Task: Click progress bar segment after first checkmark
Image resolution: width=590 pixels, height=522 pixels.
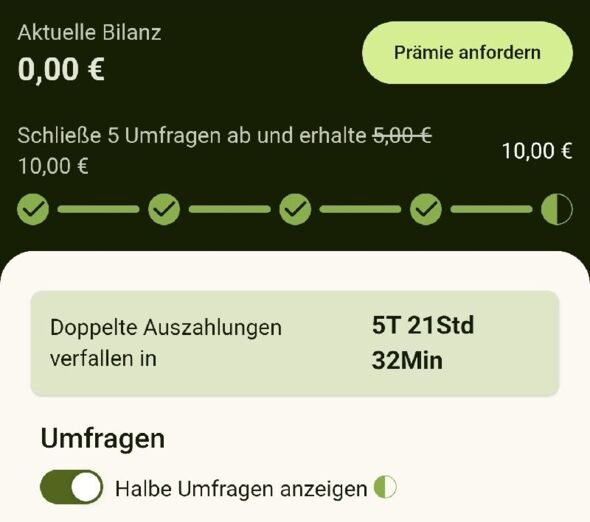Action: click(x=99, y=209)
